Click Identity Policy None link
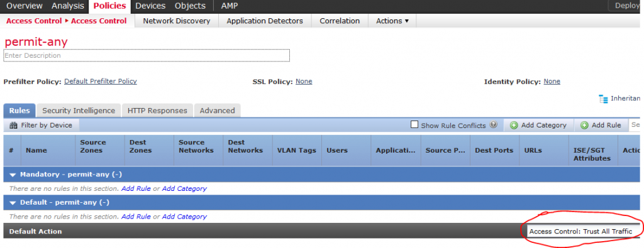644x248 pixels. tap(552, 82)
